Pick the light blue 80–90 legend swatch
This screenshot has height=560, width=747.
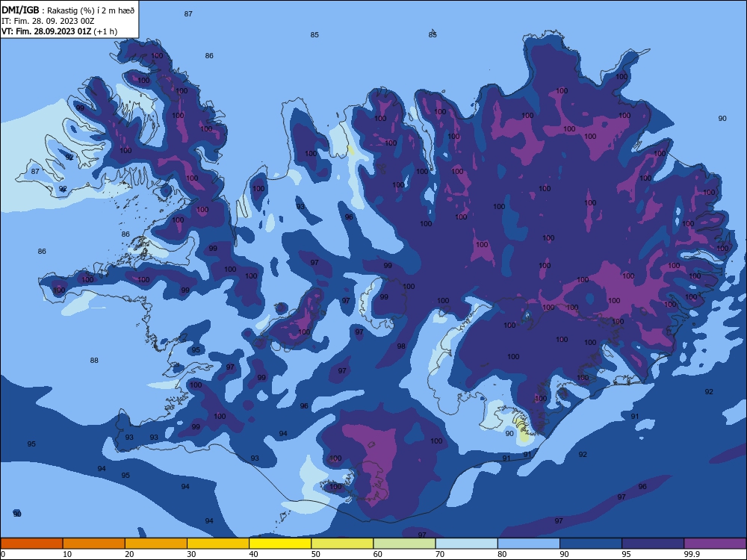(x=529, y=544)
